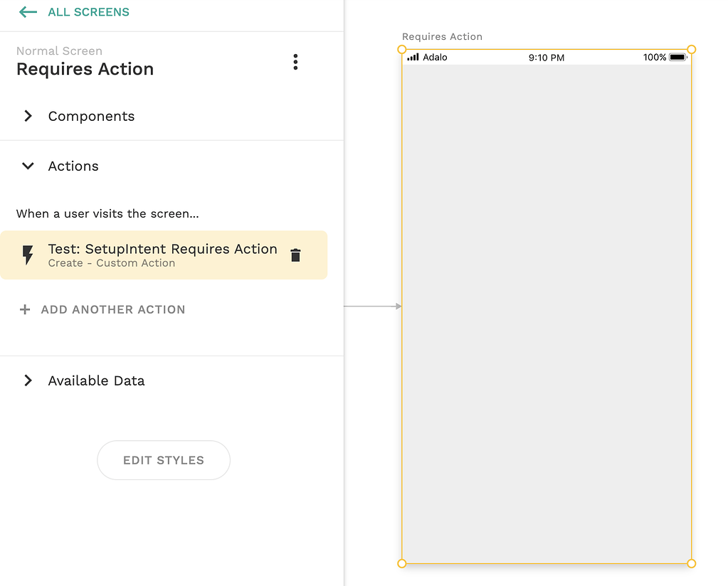This screenshot has height=586, width=728.
Task: Click the back arrow beside ALL SCREENS
Action: click(26, 12)
